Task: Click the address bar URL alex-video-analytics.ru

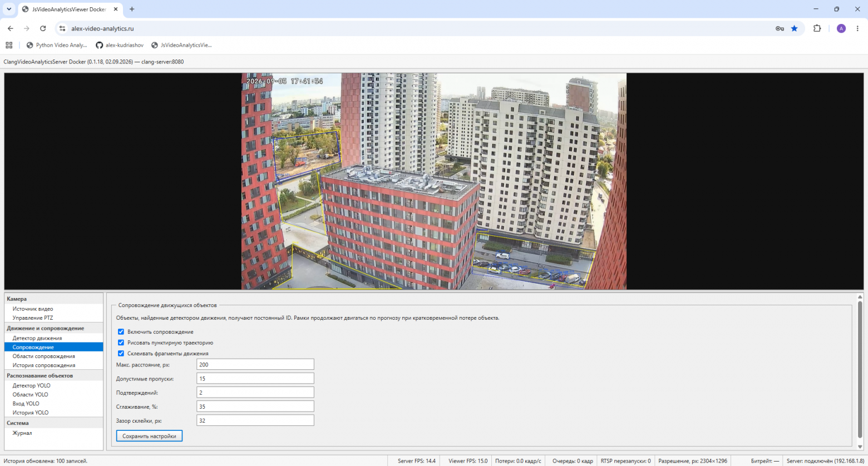Action: pos(102,28)
